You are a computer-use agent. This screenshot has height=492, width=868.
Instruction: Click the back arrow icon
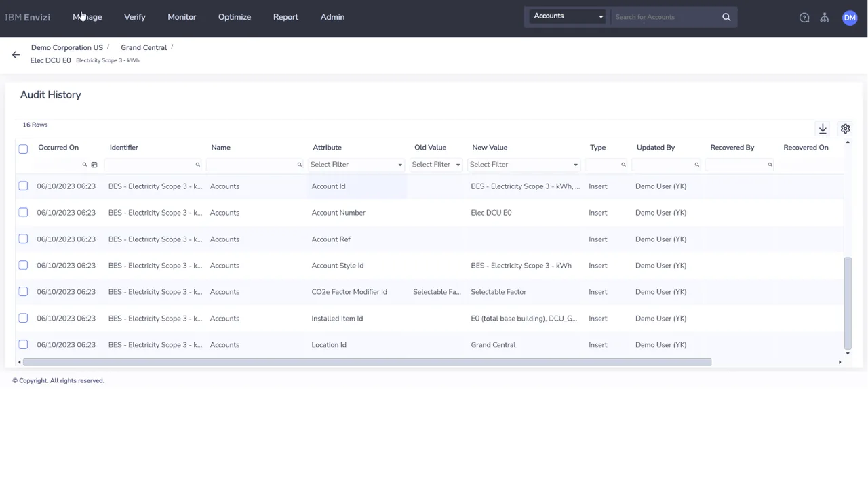[x=16, y=54]
